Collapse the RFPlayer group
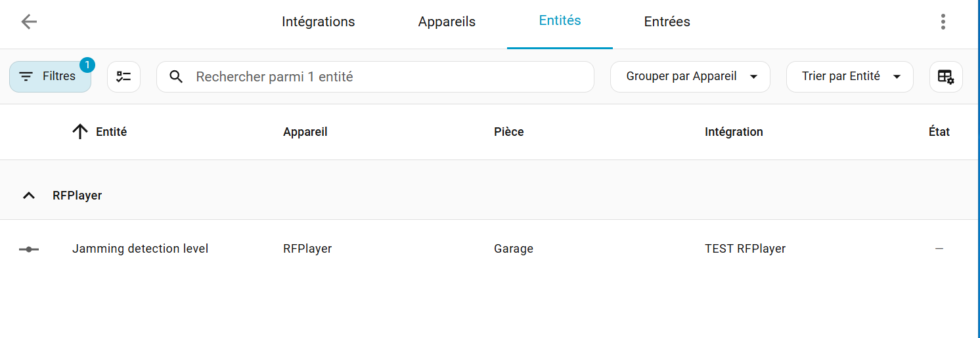Viewport: 980px width, 338px height. [29, 196]
